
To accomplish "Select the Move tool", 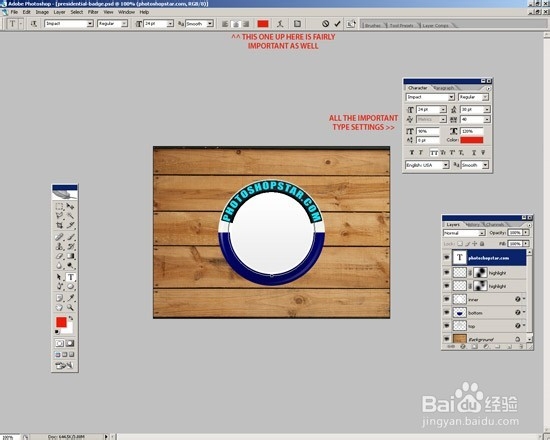I will [x=71, y=207].
